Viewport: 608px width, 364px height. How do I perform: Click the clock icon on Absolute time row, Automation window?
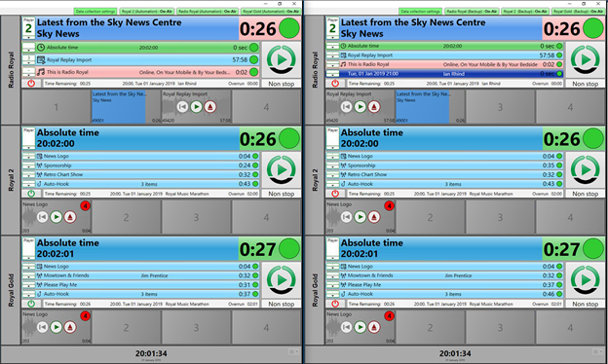click(41, 48)
